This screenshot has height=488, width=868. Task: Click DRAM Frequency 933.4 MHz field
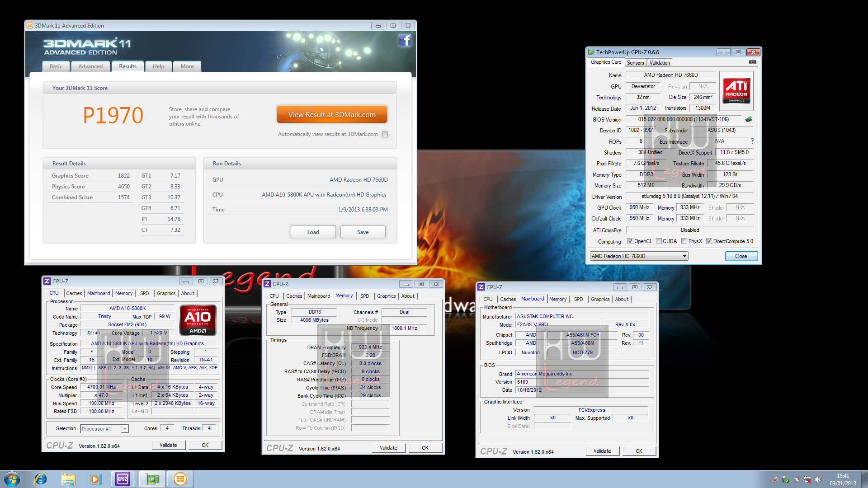tap(370, 347)
